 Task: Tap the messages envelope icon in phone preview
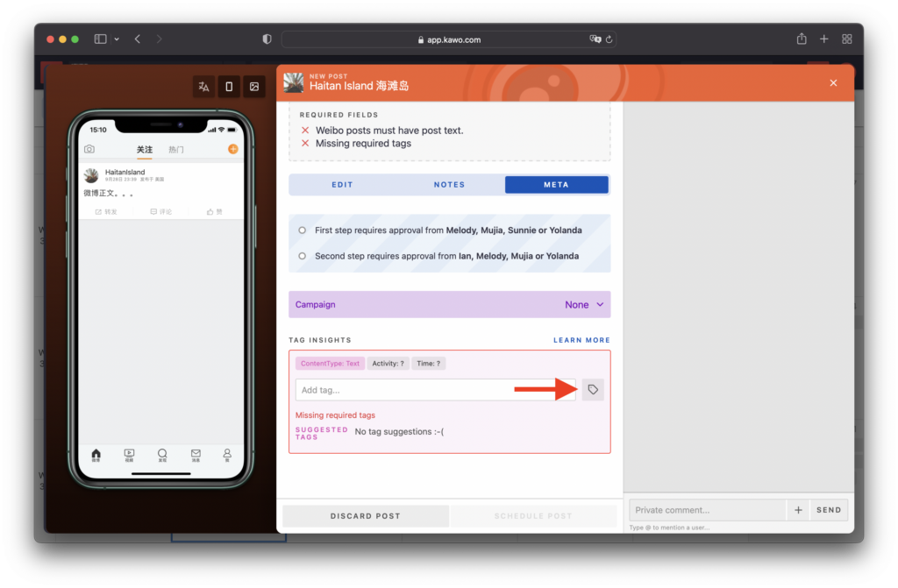click(196, 455)
